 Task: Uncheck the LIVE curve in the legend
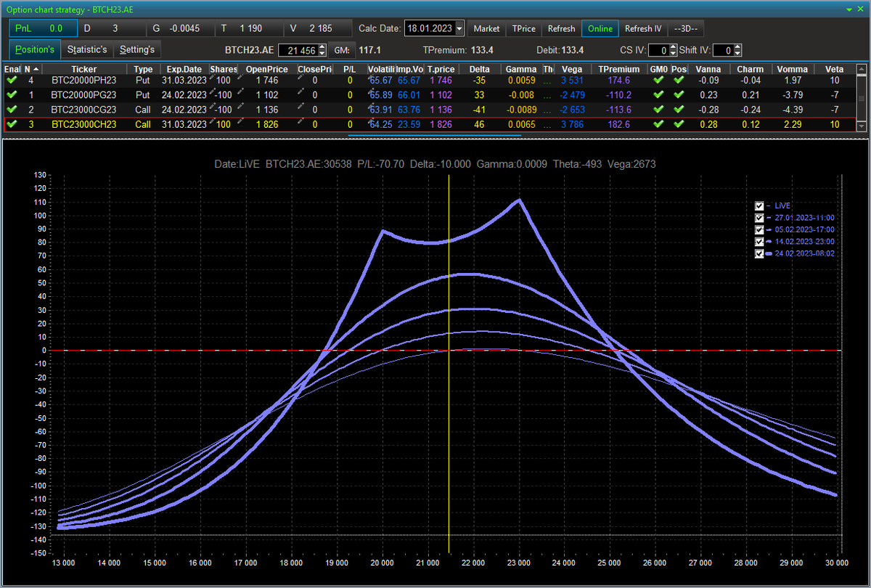[x=759, y=205]
